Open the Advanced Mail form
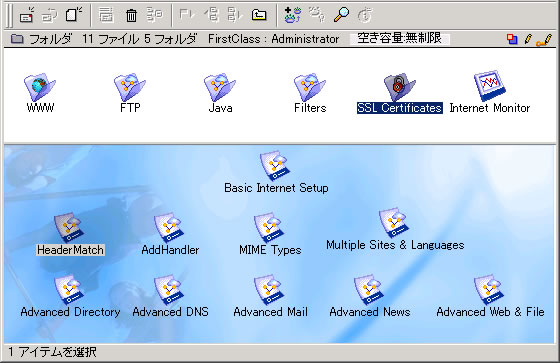Image resolution: width=560 pixels, height=363 pixels. click(x=269, y=290)
